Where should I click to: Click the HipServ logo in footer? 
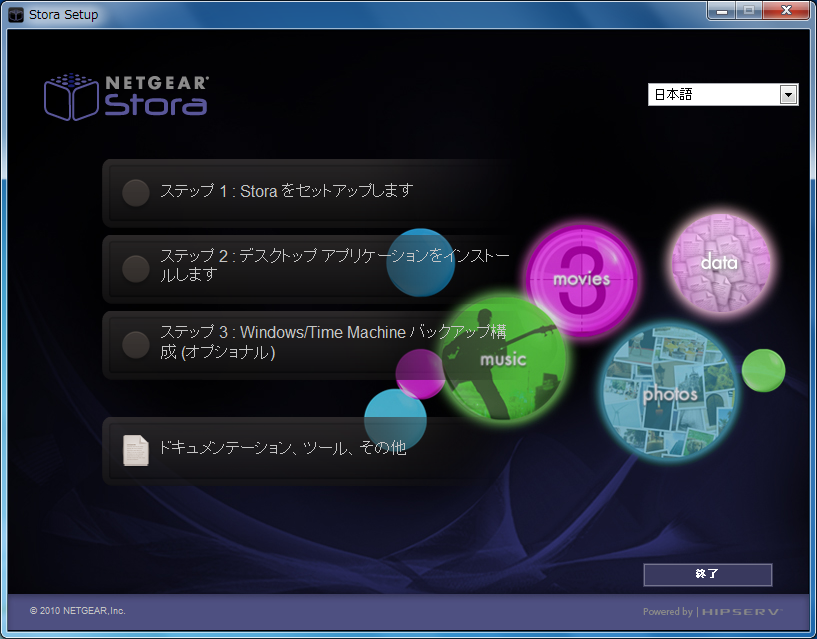point(740,611)
